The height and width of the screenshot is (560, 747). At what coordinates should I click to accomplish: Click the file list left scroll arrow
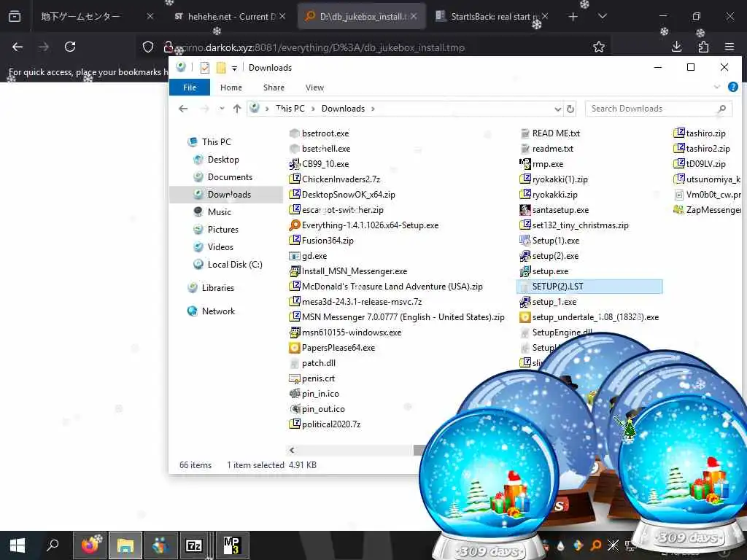click(x=292, y=450)
